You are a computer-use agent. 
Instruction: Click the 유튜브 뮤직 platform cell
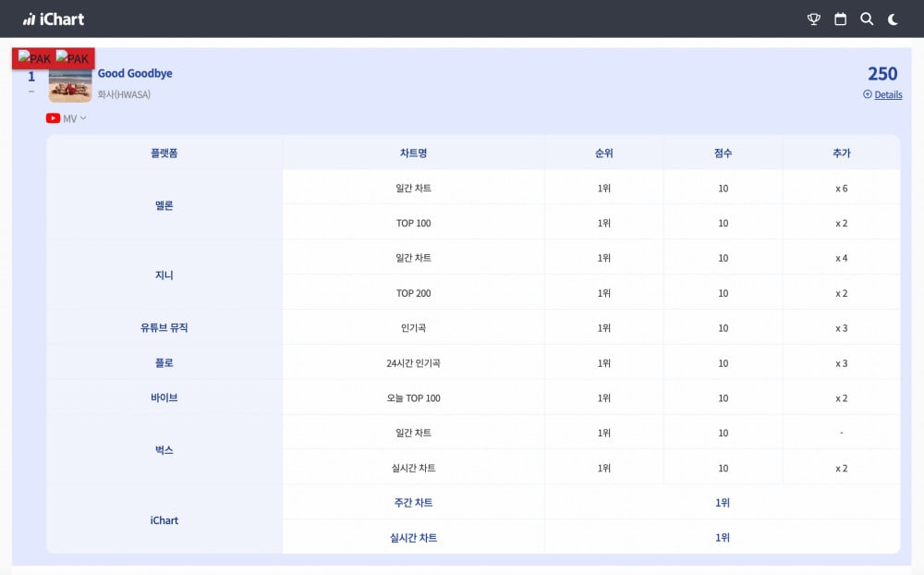click(x=164, y=327)
